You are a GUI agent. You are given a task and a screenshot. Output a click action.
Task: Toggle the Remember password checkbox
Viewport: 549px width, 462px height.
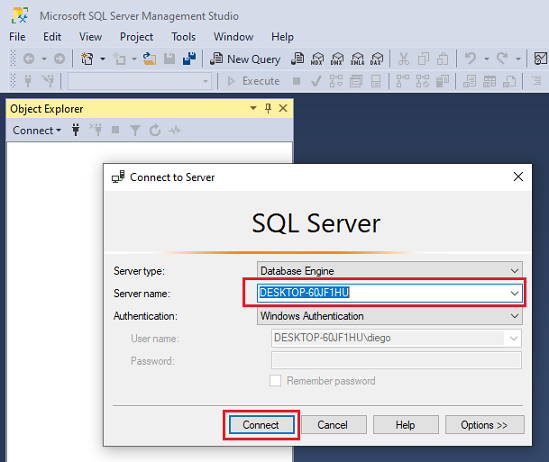pyautogui.click(x=275, y=380)
